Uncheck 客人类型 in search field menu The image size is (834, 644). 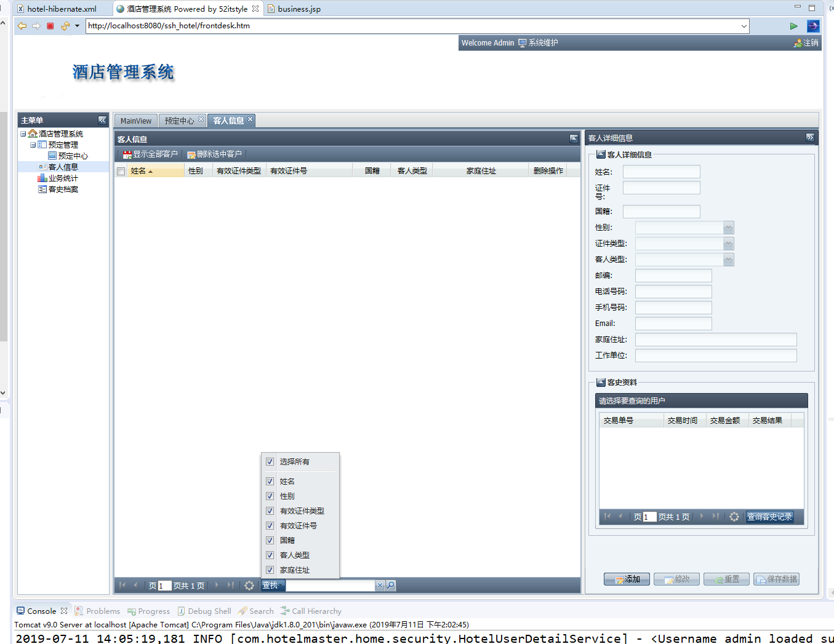(x=270, y=555)
